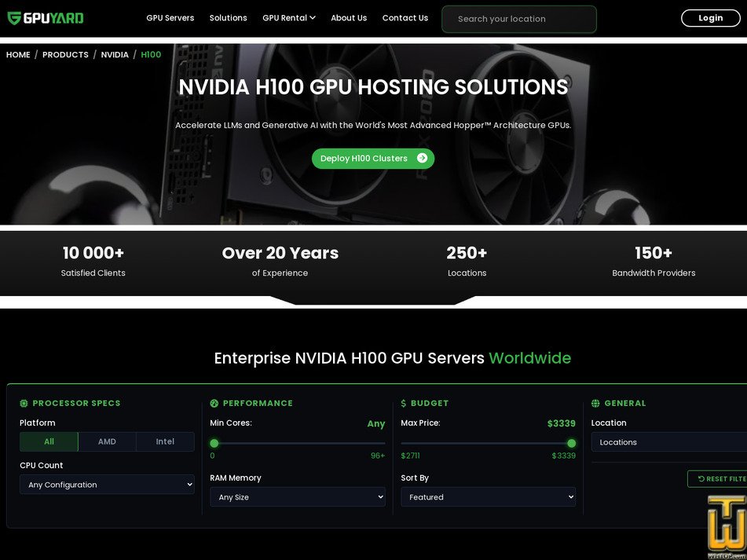Open the RAM Memory dropdown
Image resolution: width=747 pixels, height=560 pixels.
(297, 496)
